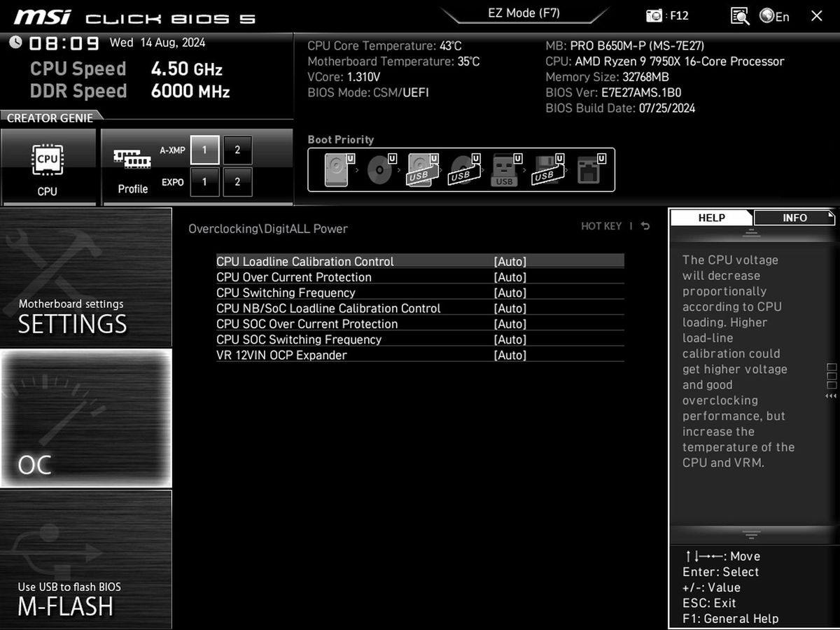Click the memory Profile module icon

132,160
